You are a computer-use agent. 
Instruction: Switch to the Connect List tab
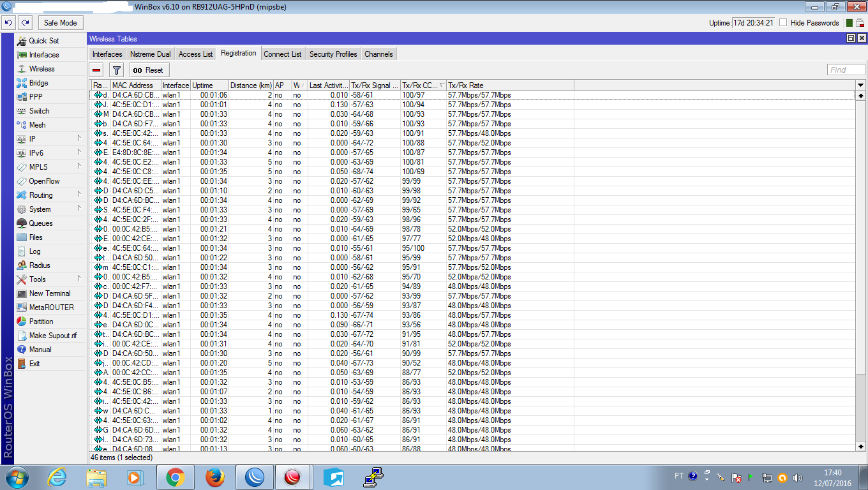(283, 54)
